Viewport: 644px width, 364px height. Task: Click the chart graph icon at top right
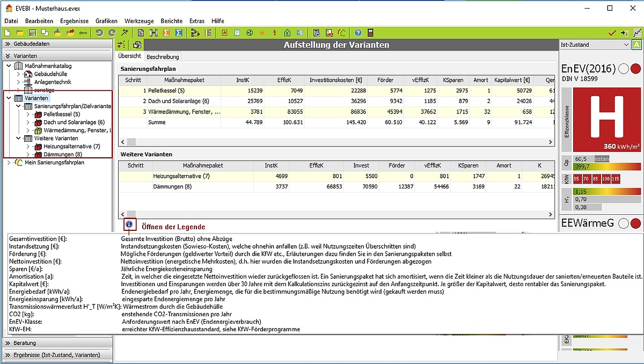point(636,33)
